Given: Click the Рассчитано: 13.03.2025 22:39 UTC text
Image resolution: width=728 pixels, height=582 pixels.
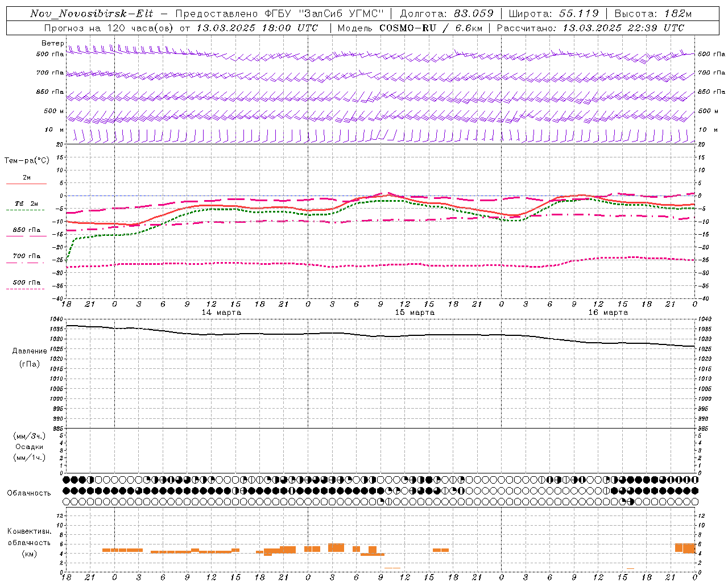Looking at the screenshot, I should pyautogui.click(x=590, y=28).
